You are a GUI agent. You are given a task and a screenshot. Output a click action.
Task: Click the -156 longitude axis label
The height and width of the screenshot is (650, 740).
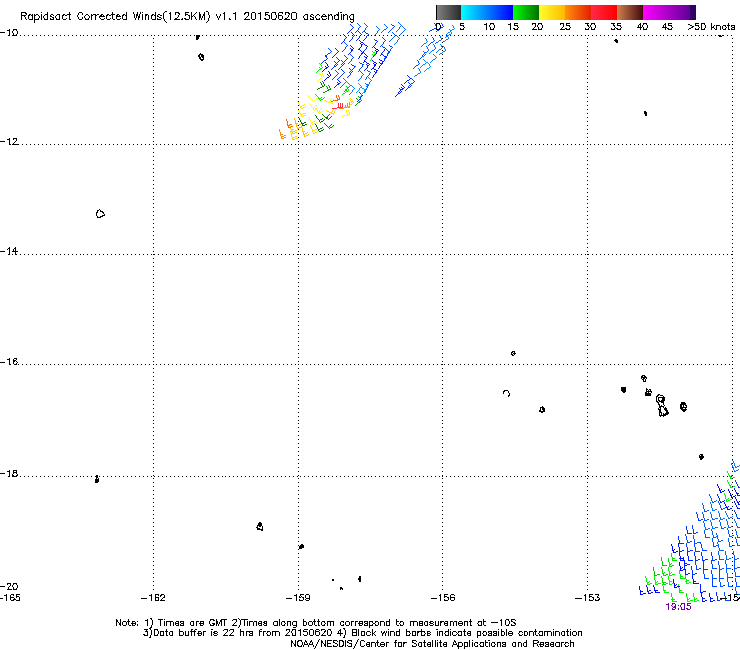443,598
